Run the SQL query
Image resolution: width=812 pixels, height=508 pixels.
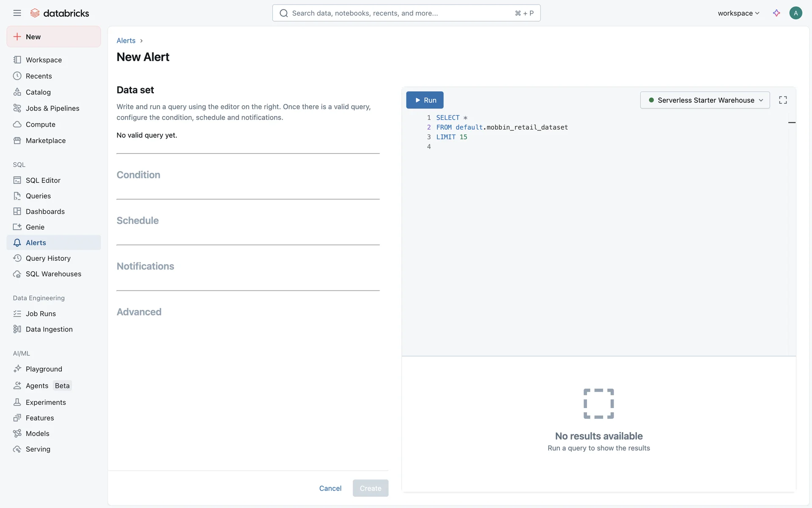425,100
